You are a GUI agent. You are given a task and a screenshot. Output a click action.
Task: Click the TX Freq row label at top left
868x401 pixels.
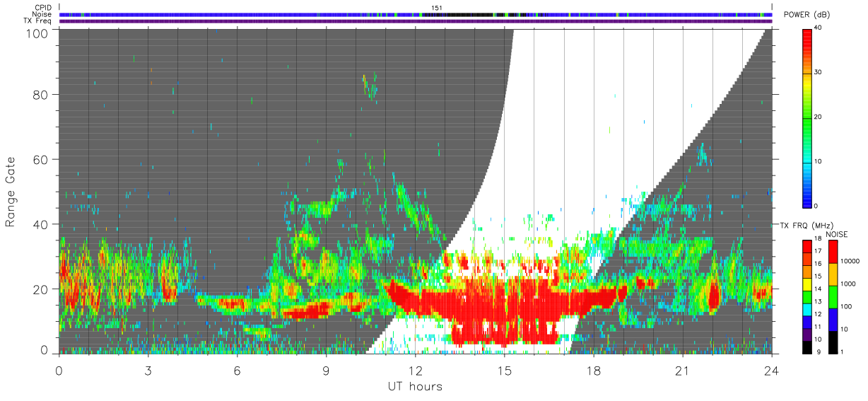pyautogui.click(x=37, y=21)
